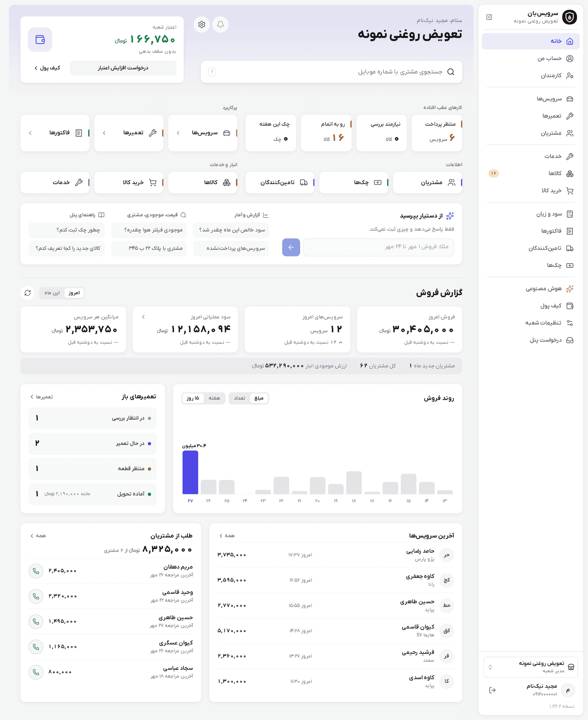Show sales trend by مبلغ
Image resolution: width=588 pixels, height=720 pixels.
tap(259, 398)
